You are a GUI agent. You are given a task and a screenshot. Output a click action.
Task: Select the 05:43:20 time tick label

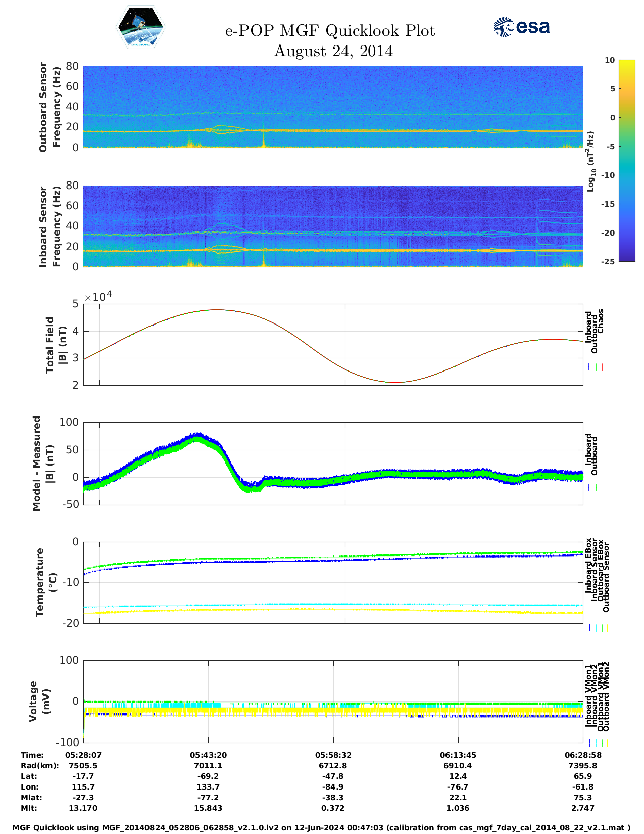(x=208, y=755)
